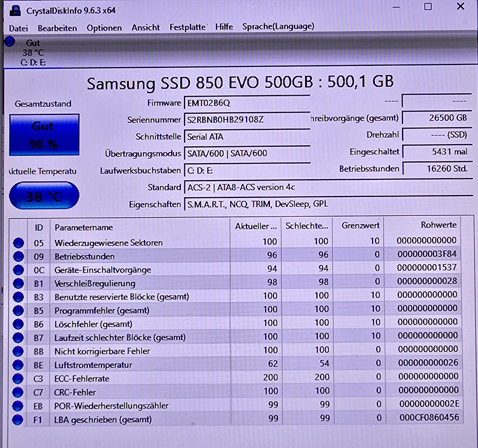Image resolution: width=478 pixels, height=448 pixels.
Task: Click the Parametername column header
Action: click(140, 227)
